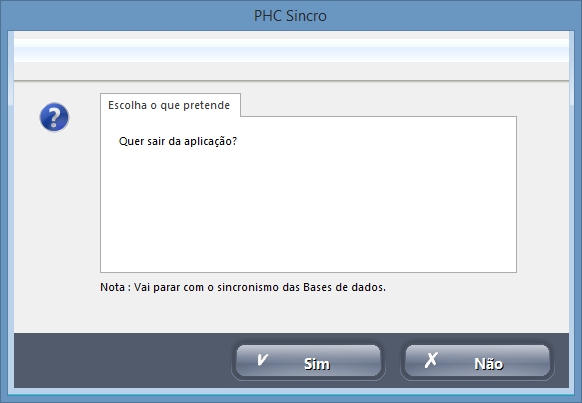
Task: Click the blue question mark icon
Action: [x=54, y=117]
